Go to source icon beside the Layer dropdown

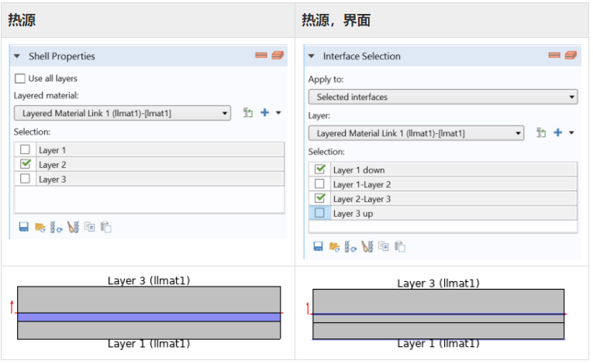(x=541, y=132)
